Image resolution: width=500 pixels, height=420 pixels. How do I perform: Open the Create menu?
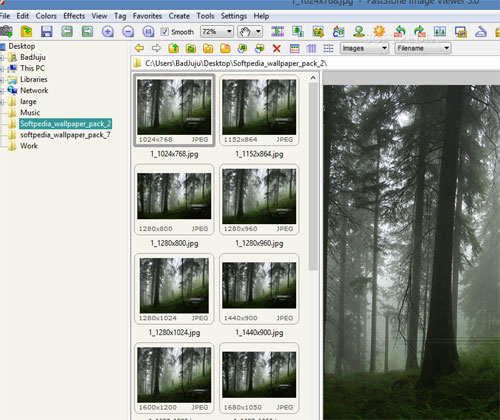click(x=179, y=16)
